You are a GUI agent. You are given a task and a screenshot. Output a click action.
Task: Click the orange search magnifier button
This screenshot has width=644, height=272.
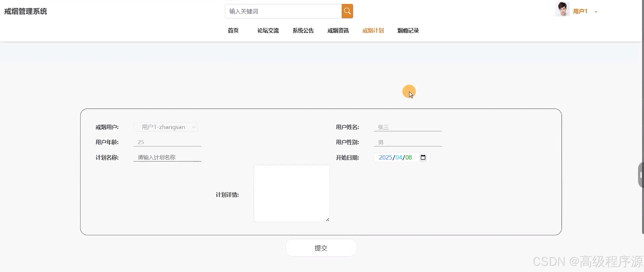(x=347, y=11)
